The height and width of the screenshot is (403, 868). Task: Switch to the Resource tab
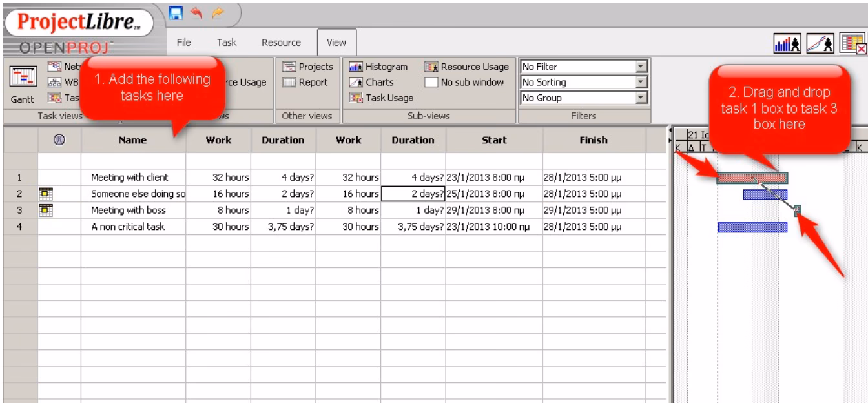click(x=282, y=43)
